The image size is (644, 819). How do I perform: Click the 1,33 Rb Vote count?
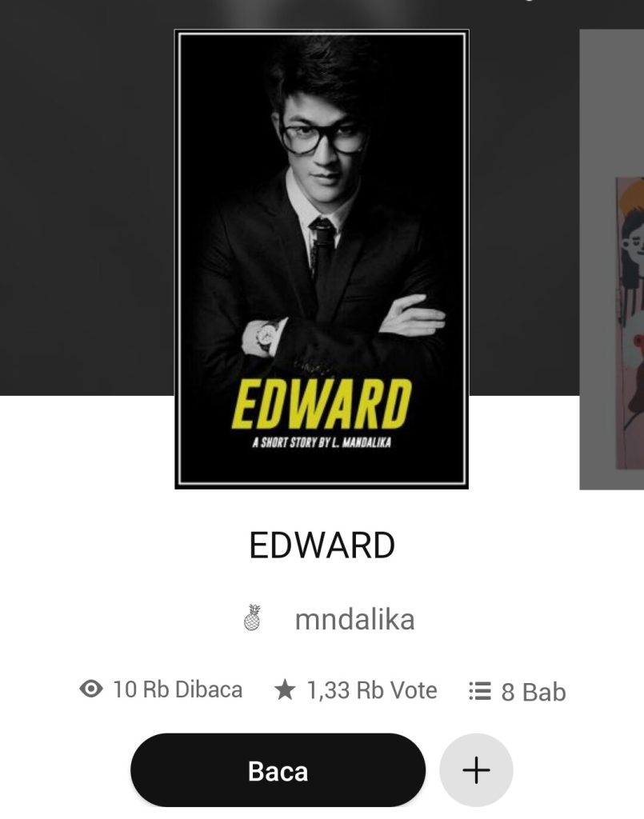pos(372,690)
